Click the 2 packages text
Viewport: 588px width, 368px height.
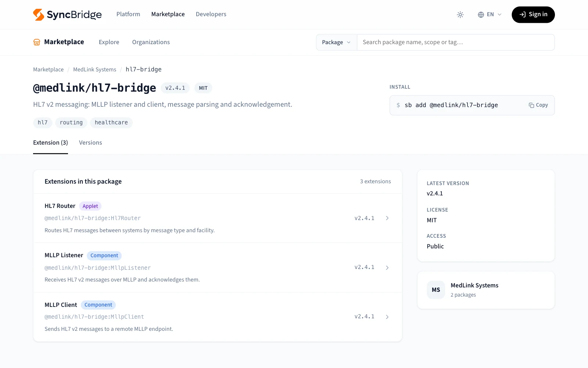pyautogui.click(x=463, y=295)
